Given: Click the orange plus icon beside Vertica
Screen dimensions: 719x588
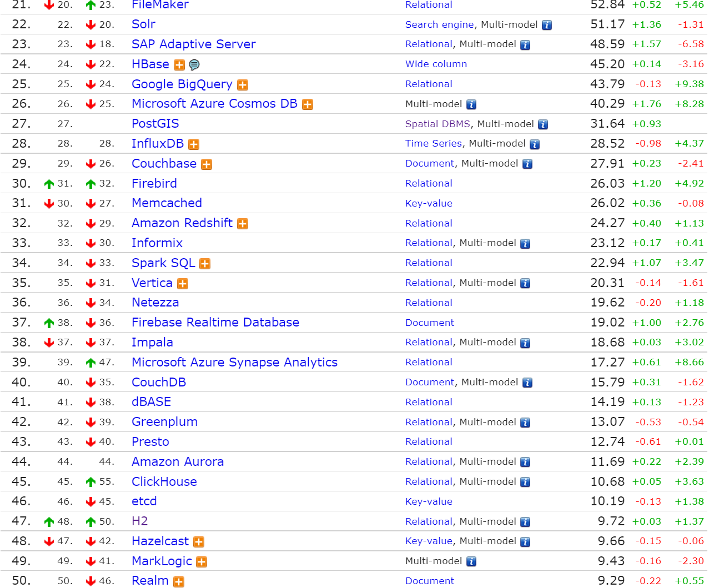Looking at the screenshot, I should click(x=183, y=284).
